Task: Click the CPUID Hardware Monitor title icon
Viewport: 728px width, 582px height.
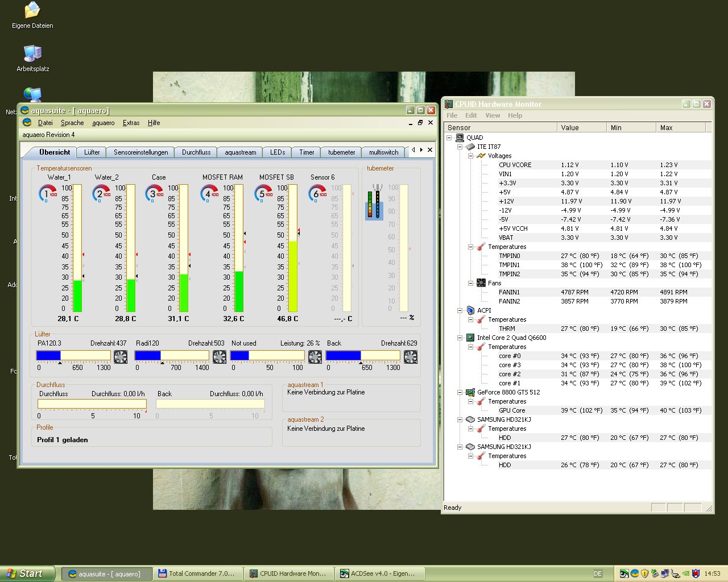Action: tap(449, 104)
